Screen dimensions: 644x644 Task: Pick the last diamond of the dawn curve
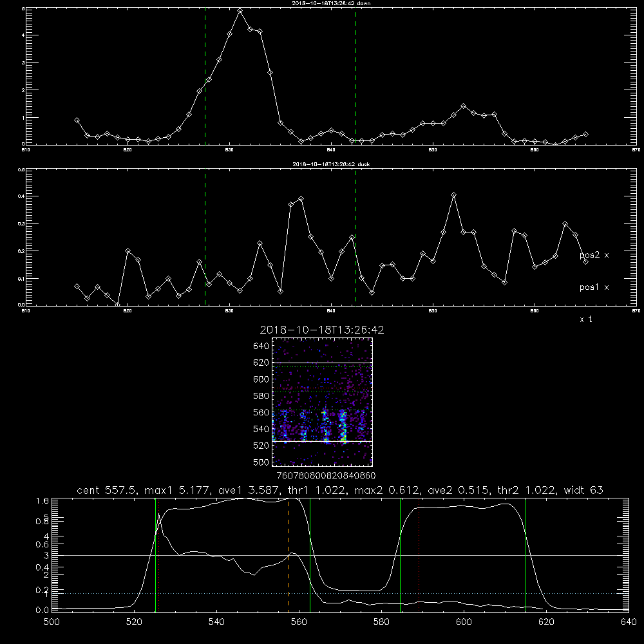pyautogui.click(x=585, y=135)
